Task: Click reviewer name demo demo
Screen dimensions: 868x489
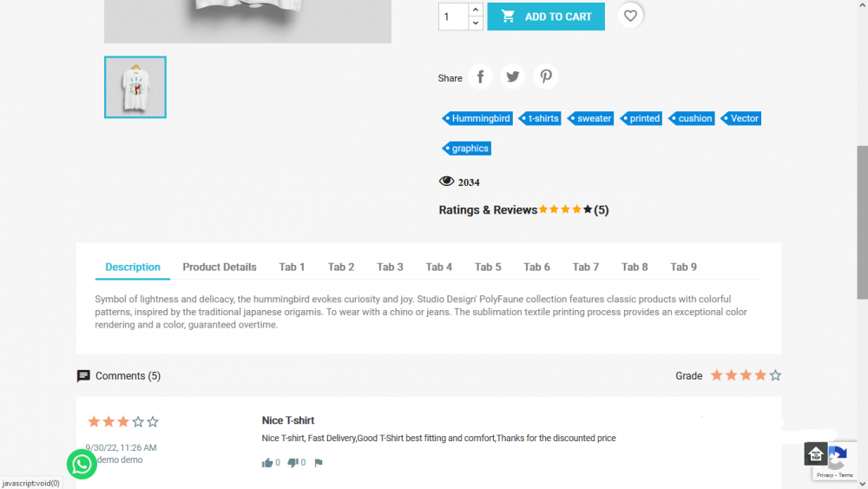Action: pos(120,459)
